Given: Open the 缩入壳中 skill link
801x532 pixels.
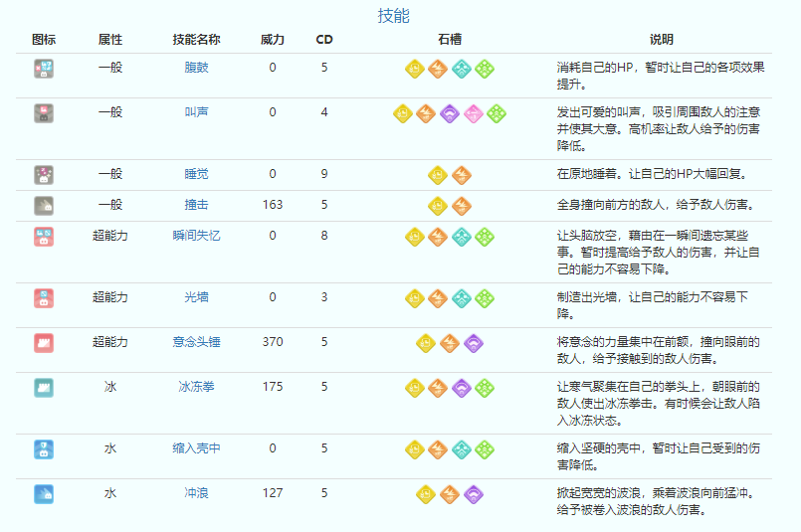Looking at the screenshot, I should click(196, 448).
